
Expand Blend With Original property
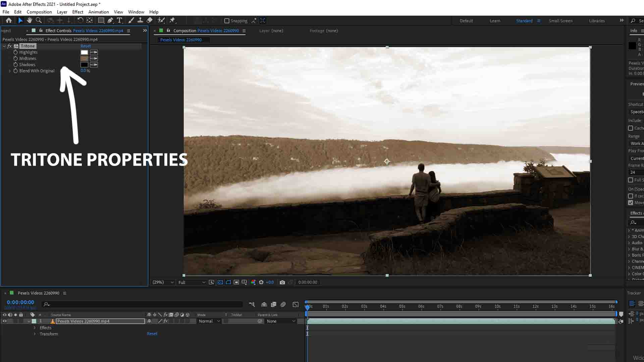(10, 71)
